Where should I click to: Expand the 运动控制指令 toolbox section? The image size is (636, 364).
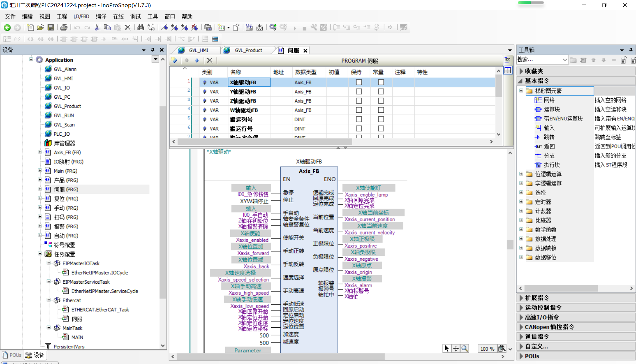pyautogui.click(x=543, y=308)
